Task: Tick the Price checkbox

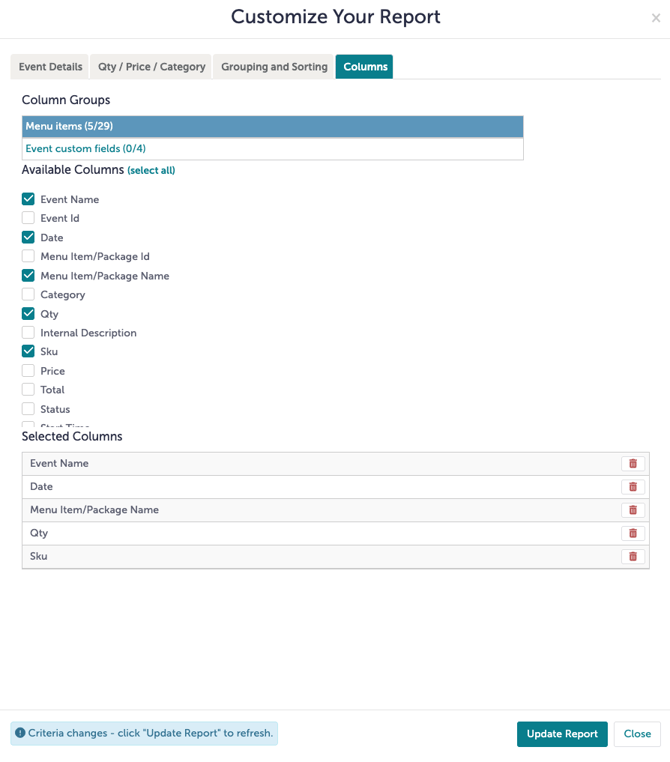Action: tap(28, 371)
